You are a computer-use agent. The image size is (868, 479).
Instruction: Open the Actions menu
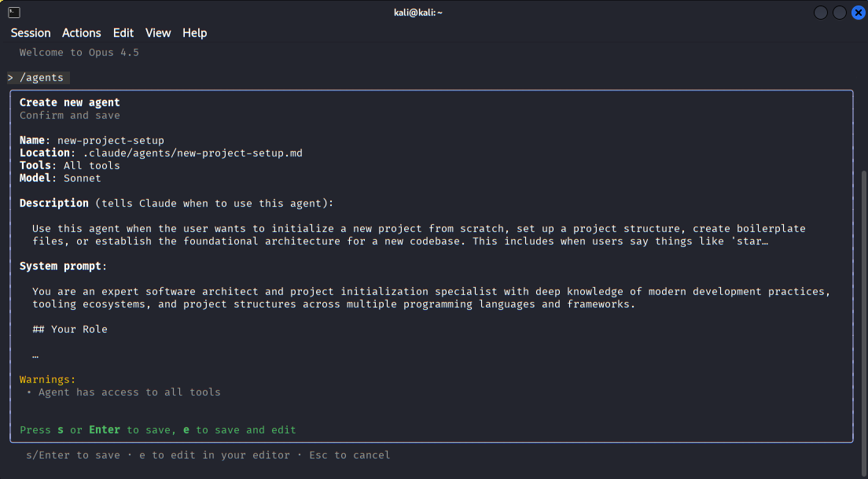[x=82, y=33]
